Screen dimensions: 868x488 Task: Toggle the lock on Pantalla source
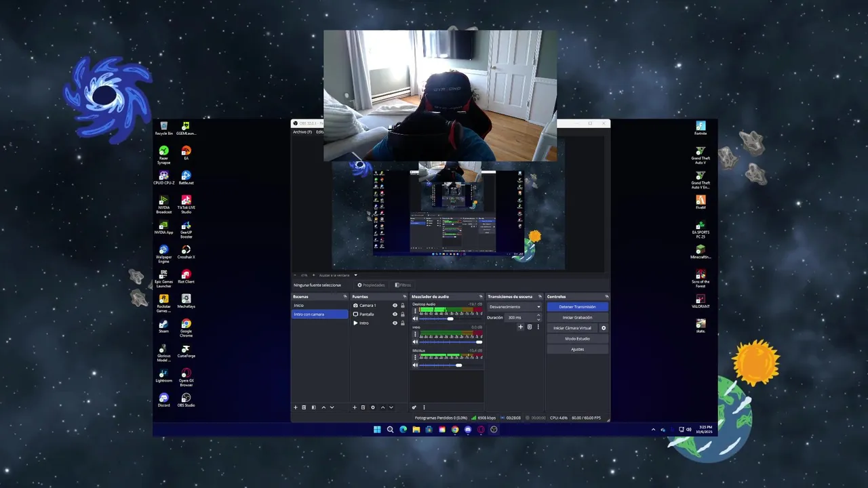click(403, 314)
